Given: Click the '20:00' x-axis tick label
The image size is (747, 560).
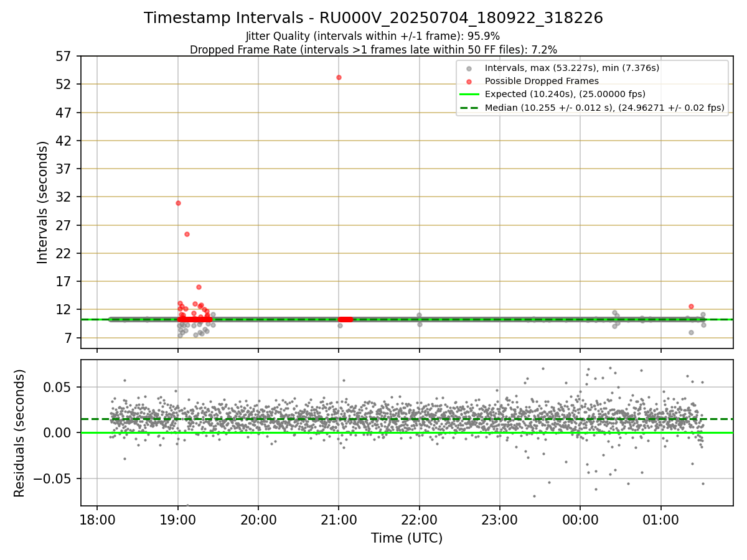Looking at the screenshot, I should (x=258, y=519).
